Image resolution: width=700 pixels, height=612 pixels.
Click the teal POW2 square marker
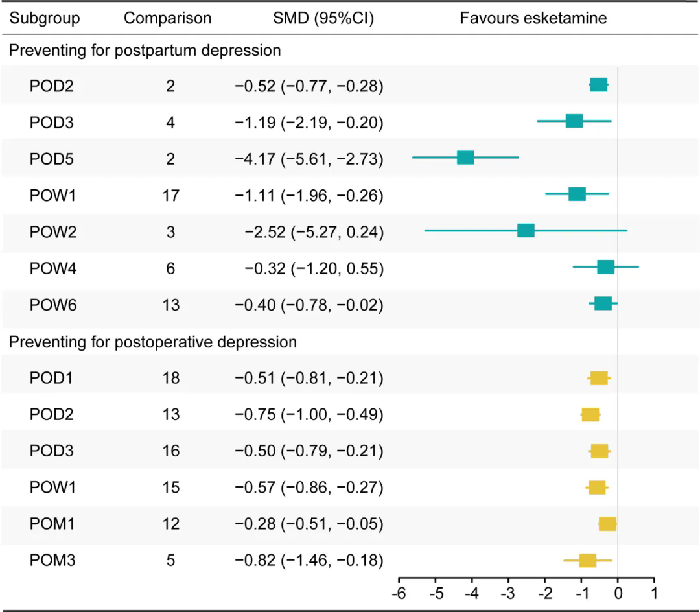pos(526,231)
